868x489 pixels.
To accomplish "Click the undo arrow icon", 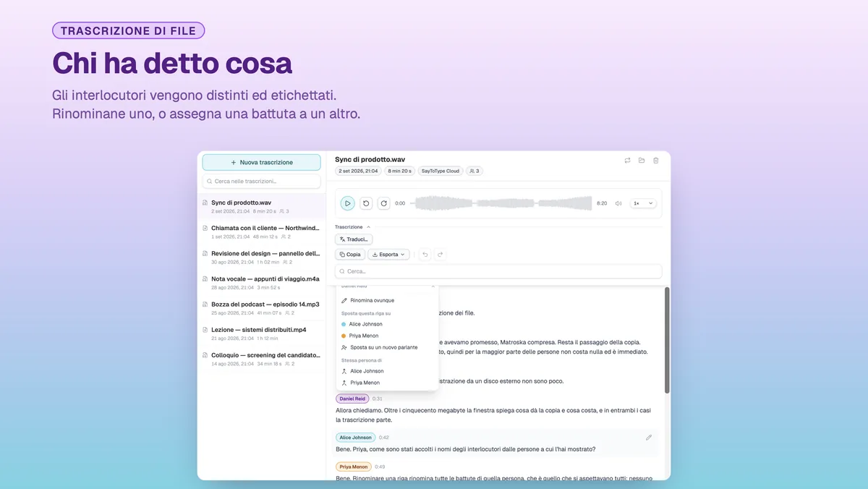I will (x=425, y=255).
